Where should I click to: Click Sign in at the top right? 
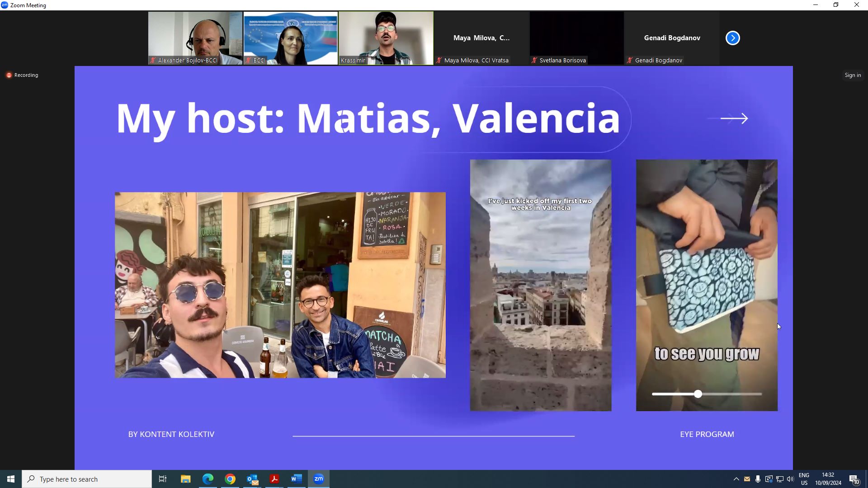point(853,75)
